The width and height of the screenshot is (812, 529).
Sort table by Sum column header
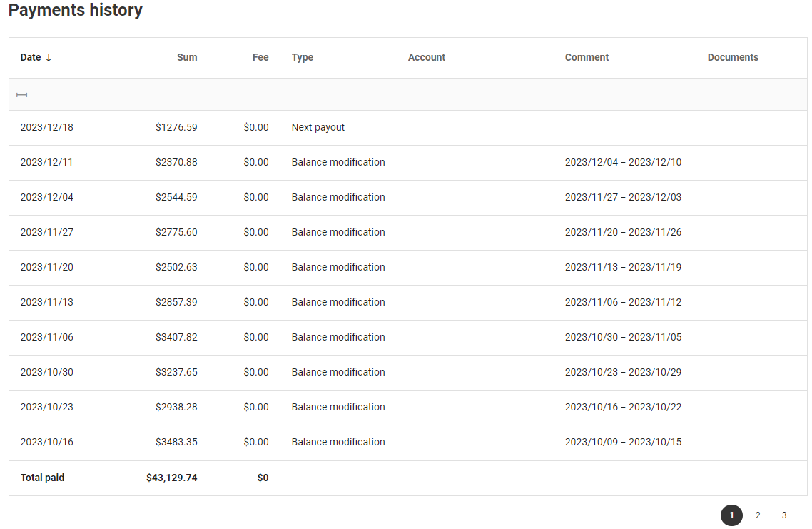pos(187,58)
